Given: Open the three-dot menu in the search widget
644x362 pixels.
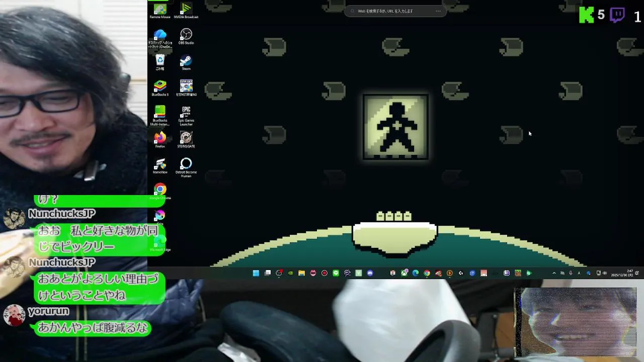Looking at the screenshot, I should (438, 11).
